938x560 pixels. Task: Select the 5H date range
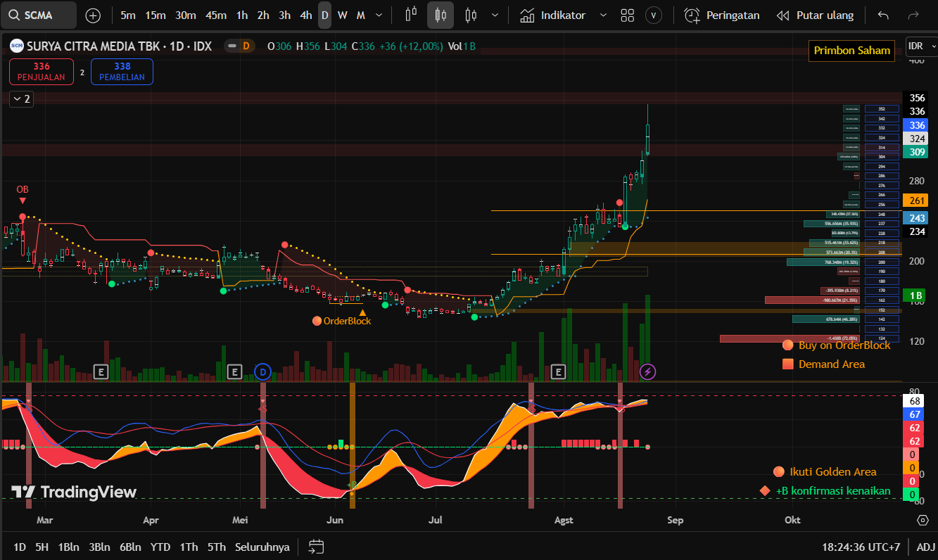(42, 547)
